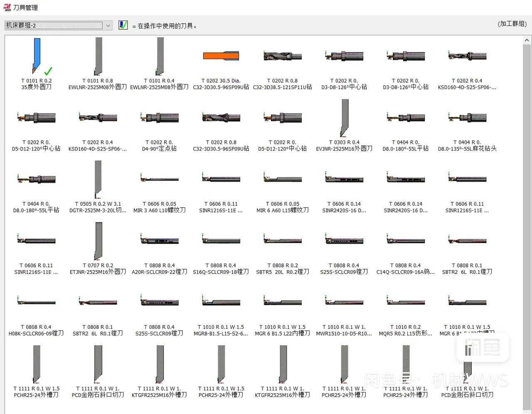Open the 机床群组-2 machine group dropdown
532x414 pixels.
(59, 25)
